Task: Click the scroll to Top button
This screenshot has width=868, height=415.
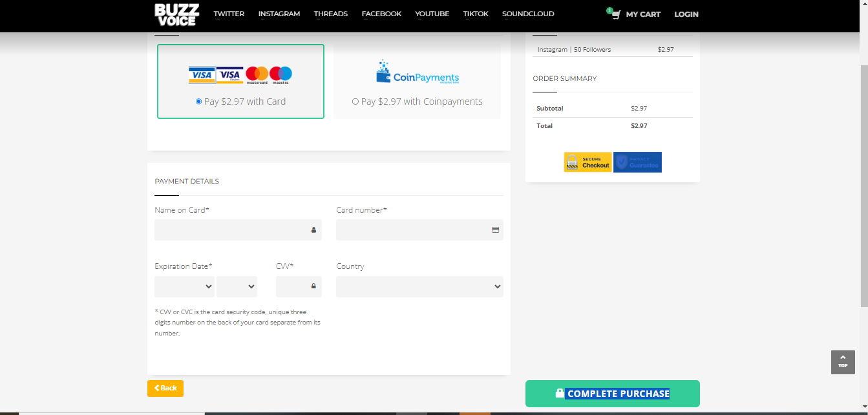Action: tap(843, 362)
